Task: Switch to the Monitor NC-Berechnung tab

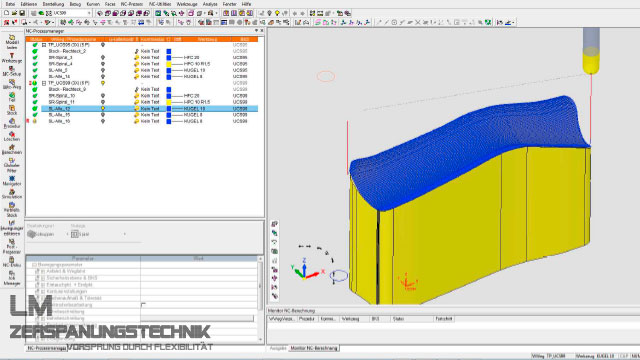Action: coord(314,348)
